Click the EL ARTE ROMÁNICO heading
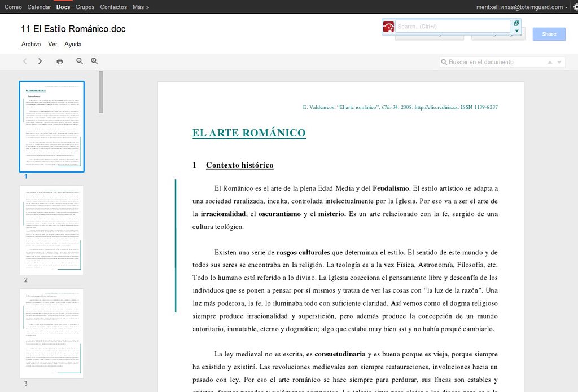Image resolution: width=578 pixels, height=392 pixels. pos(249,133)
